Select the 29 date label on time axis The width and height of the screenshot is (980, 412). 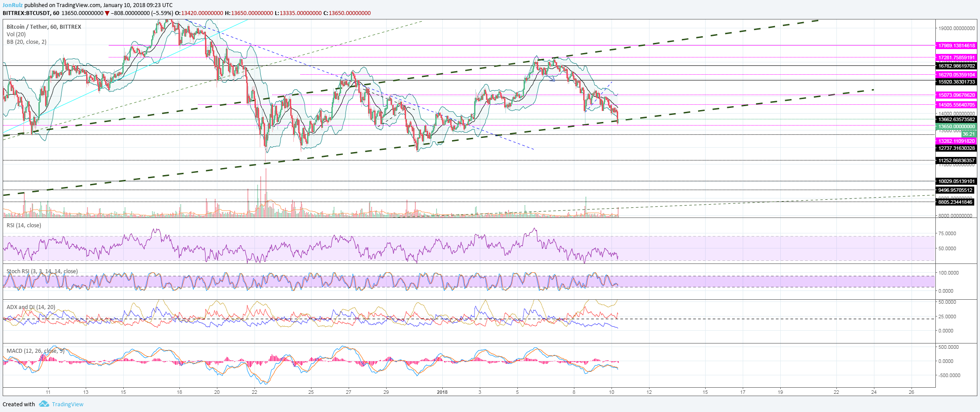[386, 392]
